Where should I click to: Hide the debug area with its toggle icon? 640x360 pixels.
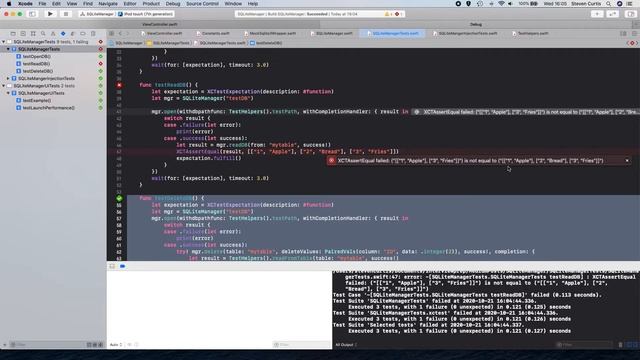click(112, 266)
